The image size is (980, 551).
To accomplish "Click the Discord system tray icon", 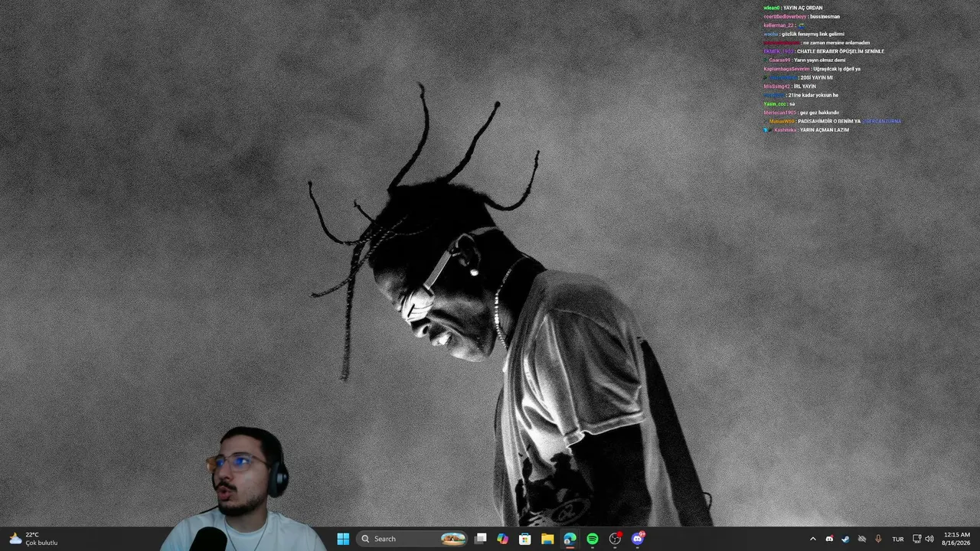I will pyautogui.click(x=830, y=539).
